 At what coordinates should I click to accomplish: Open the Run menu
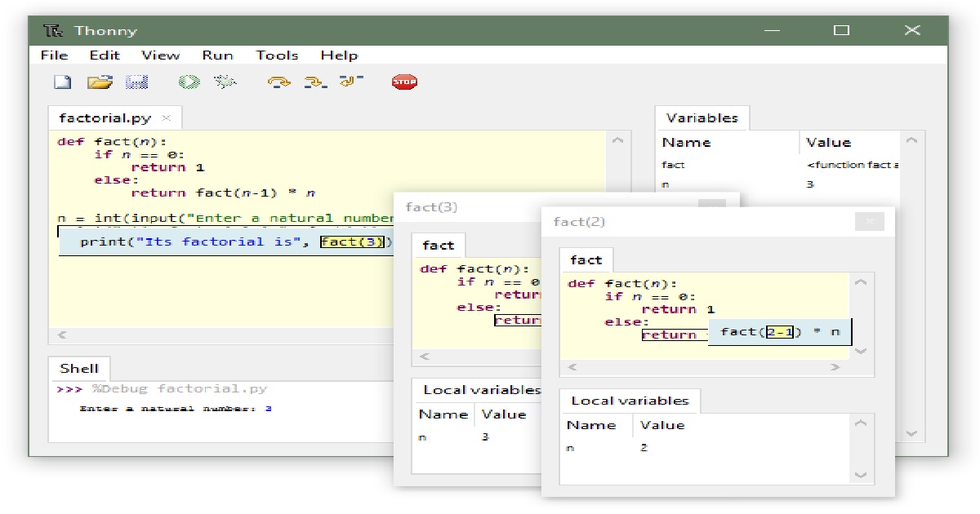[217, 55]
